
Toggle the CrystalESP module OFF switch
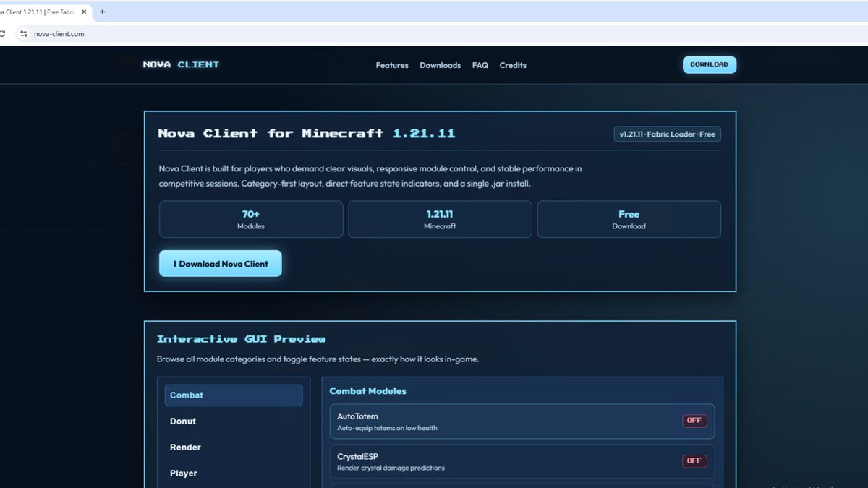[x=694, y=461]
